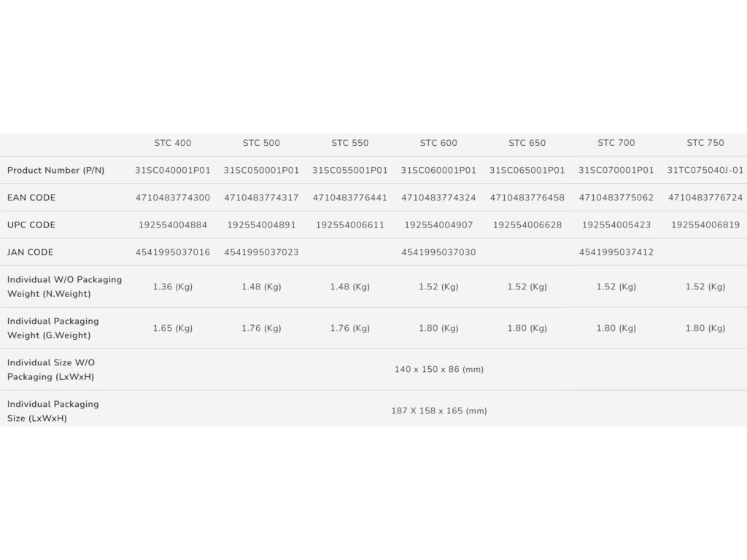Select the 140 x 150 x 86 (mm) size
The width and height of the screenshot is (747, 560).
(x=438, y=370)
